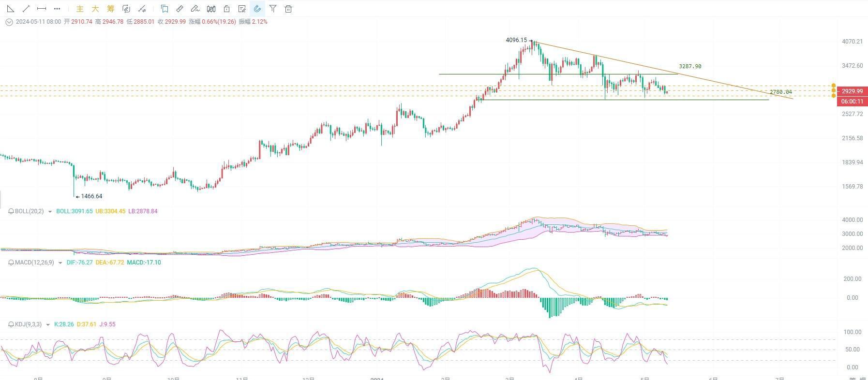Click the 主 indicator tab
868x380 pixels.
pos(80,9)
